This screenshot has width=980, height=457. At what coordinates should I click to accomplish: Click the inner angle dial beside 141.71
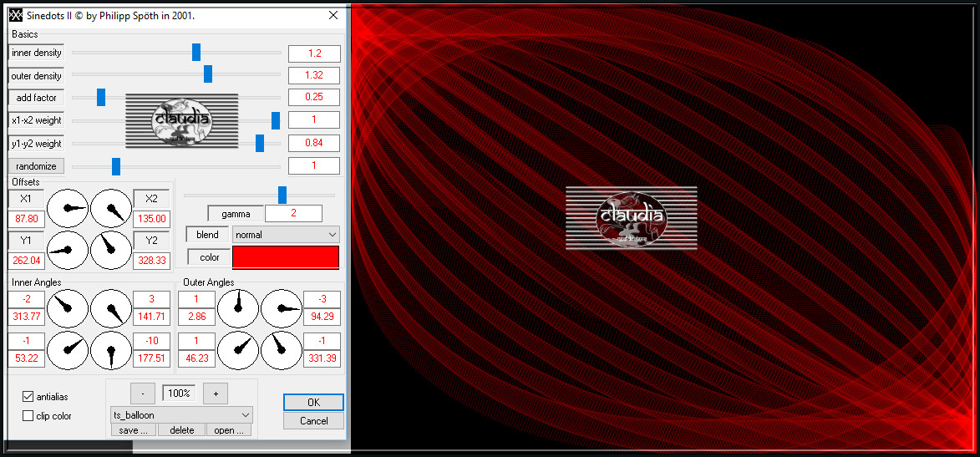tap(111, 308)
